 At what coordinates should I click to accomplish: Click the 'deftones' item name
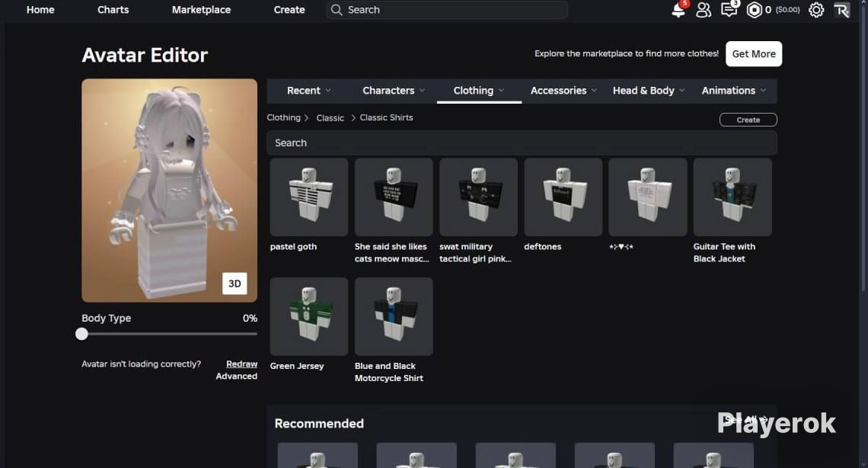[x=542, y=246]
